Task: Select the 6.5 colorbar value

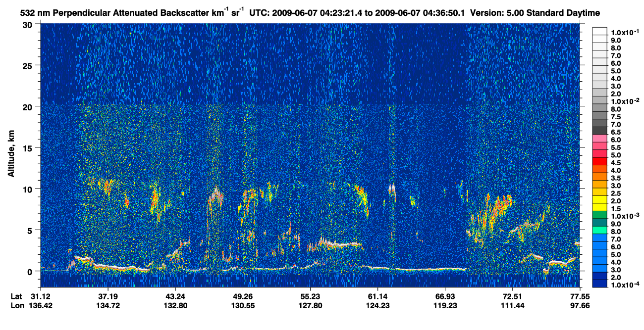Action: (x=616, y=132)
